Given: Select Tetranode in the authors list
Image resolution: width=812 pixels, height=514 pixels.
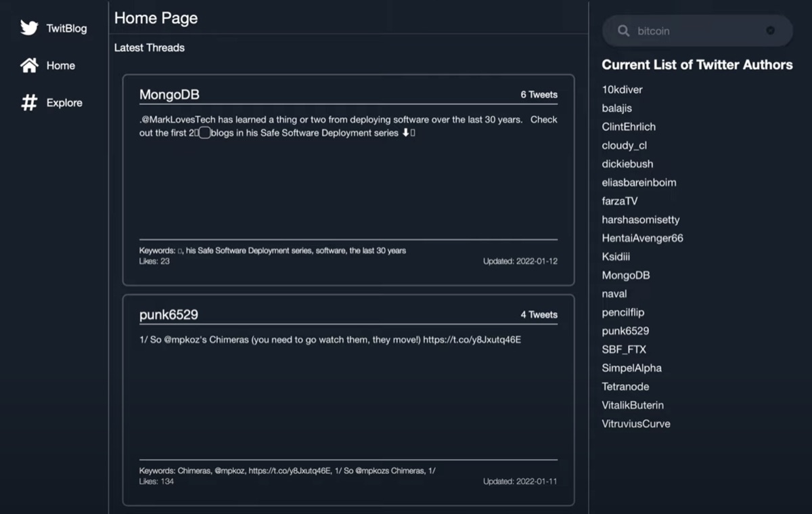Looking at the screenshot, I should pyautogui.click(x=625, y=387).
